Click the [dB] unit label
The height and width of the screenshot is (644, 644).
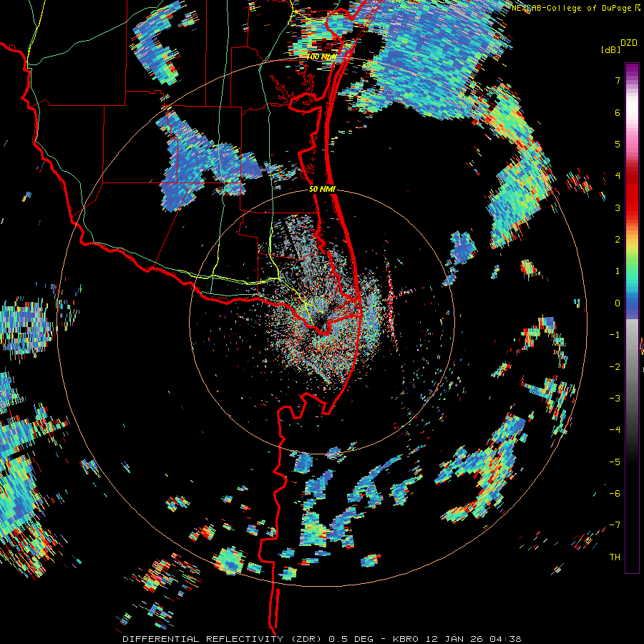tap(610, 49)
